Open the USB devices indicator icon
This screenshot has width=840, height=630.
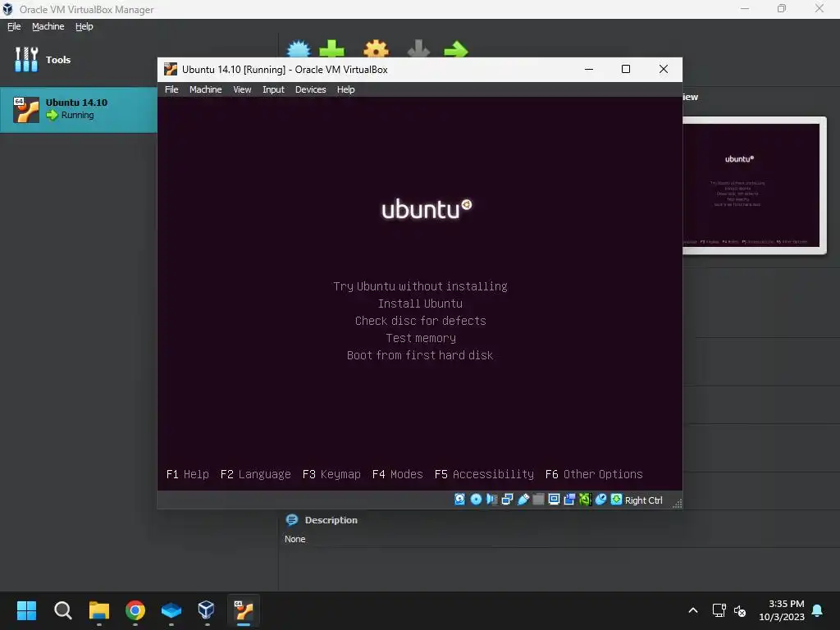click(523, 500)
